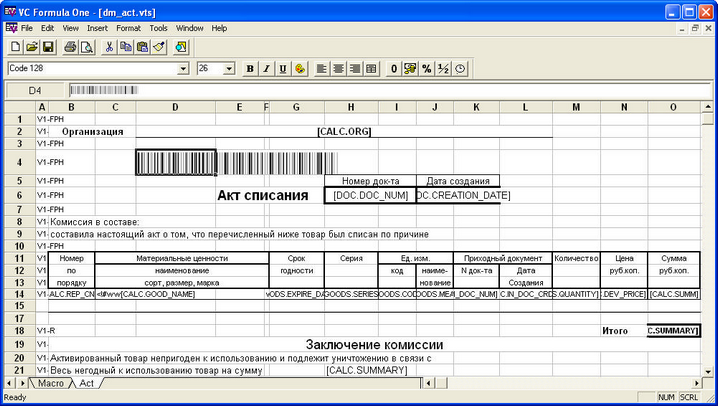Click the 'Акт списания' heading cell
This screenshot has height=406, width=718.
click(x=262, y=195)
